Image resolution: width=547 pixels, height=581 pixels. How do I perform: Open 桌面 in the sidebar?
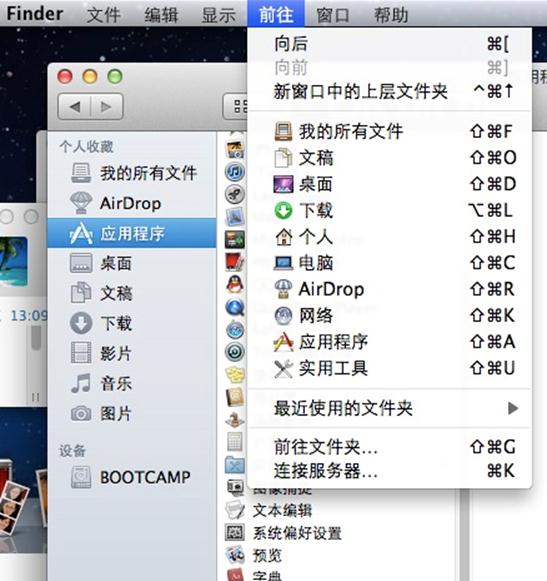click(x=132, y=263)
